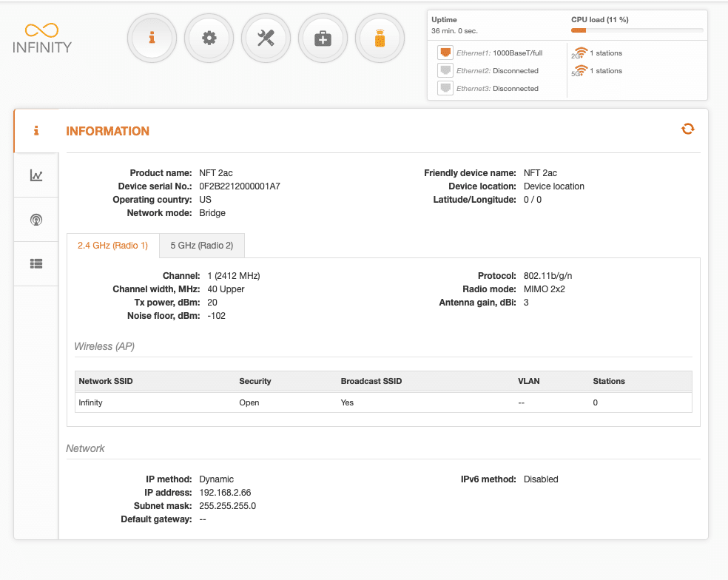Refresh the Information page
Image resolution: width=728 pixels, height=580 pixels.
[687, 129]
